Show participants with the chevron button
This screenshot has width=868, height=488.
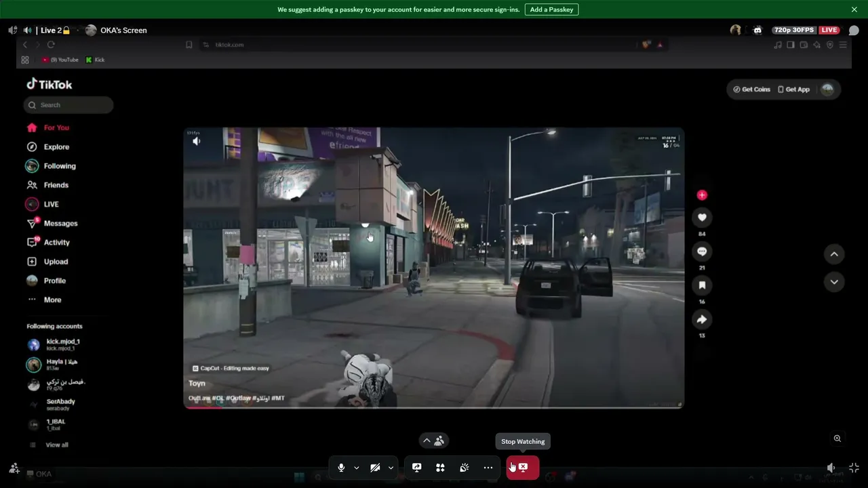point(433,441)
